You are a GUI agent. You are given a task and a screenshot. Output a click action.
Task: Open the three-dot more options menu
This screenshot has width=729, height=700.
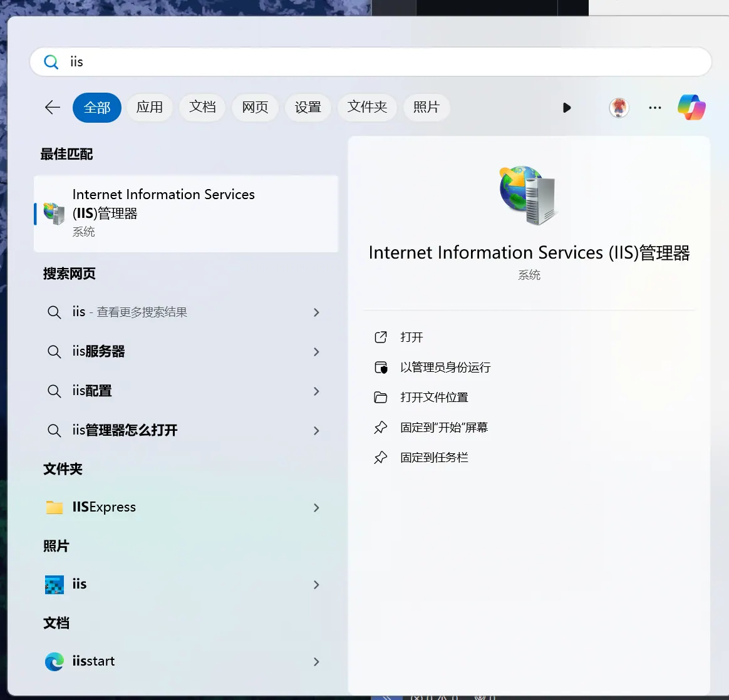coord(655,108)
